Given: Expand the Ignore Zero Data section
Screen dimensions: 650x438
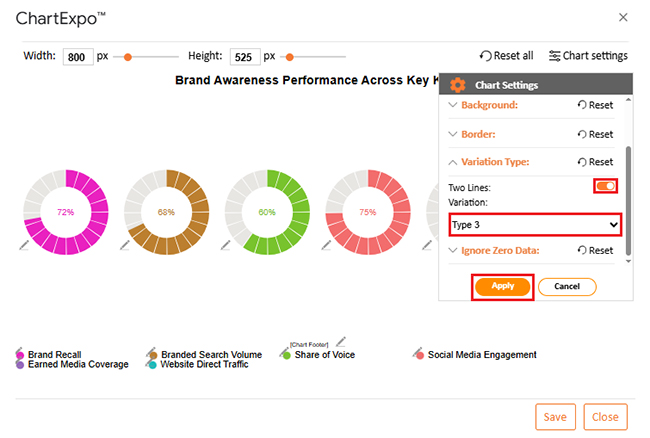Looking at the screenshot, I should [453, 250].
